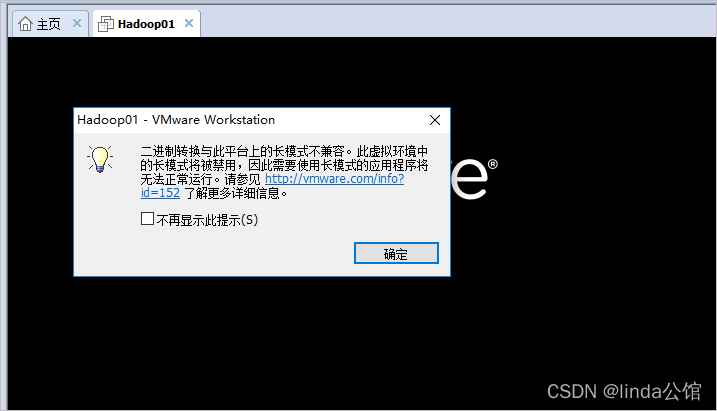Click the empty tab strip beside the Hadoop01 tab
Screen dimensions: 717x411
pos(457,22)
